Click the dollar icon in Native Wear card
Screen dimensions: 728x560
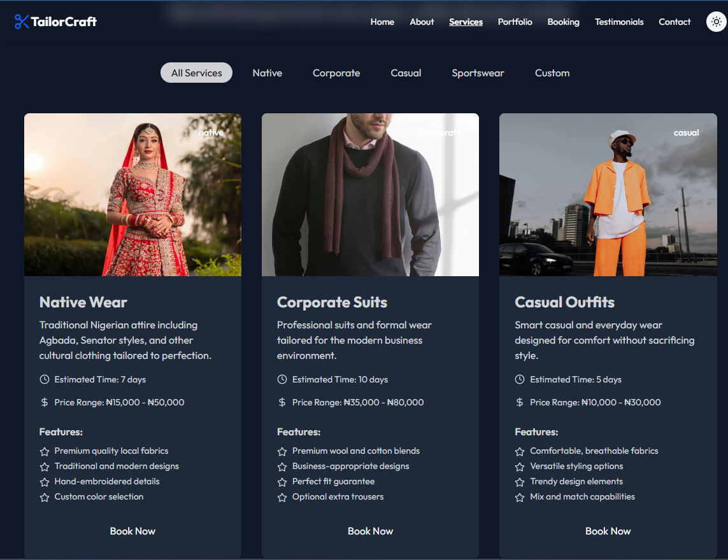[x=45, y=402]
